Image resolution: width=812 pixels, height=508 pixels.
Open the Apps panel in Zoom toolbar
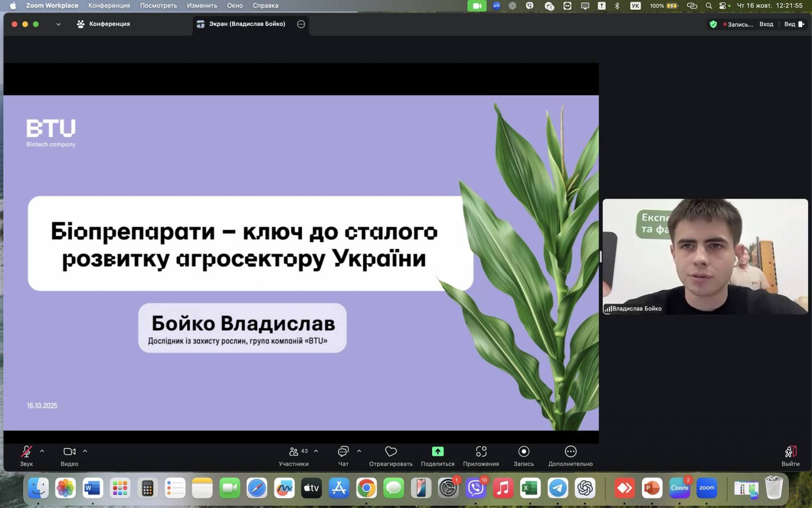coord(481,452)
